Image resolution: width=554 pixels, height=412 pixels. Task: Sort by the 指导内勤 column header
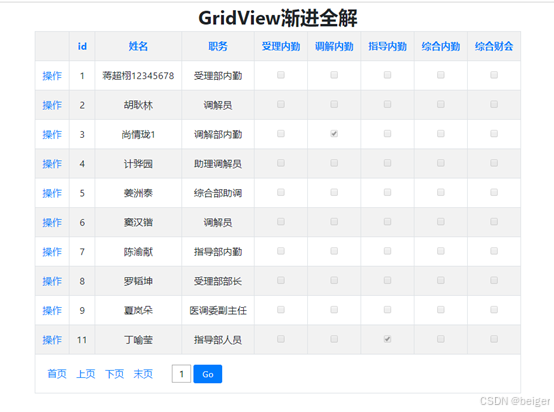388,46
